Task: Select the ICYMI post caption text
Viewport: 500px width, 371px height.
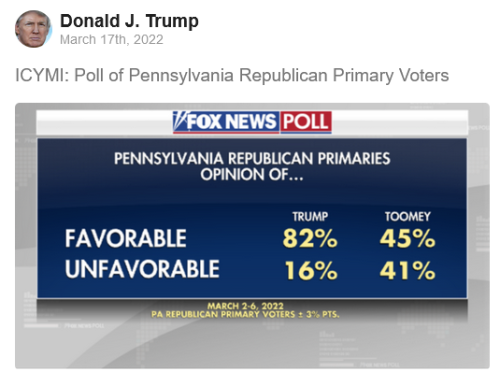Action: (x=232, y=75)
